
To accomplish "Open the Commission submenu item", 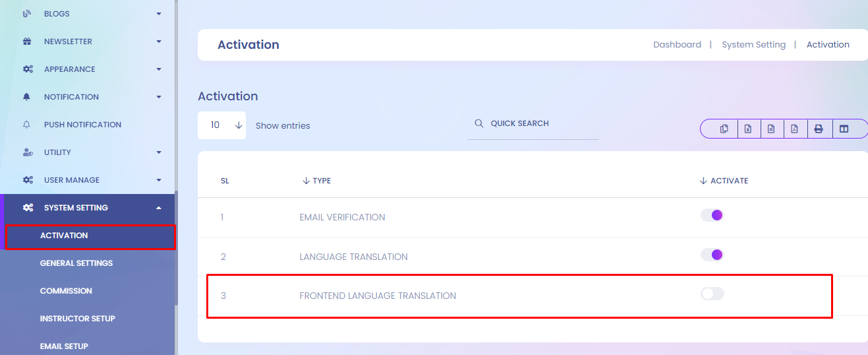I will [x=66, y=291].
